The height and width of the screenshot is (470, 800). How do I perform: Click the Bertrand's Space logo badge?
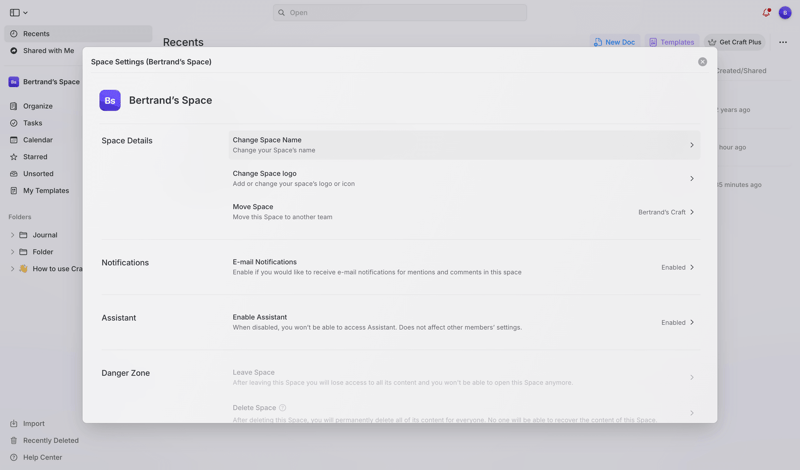click(110, 100)
